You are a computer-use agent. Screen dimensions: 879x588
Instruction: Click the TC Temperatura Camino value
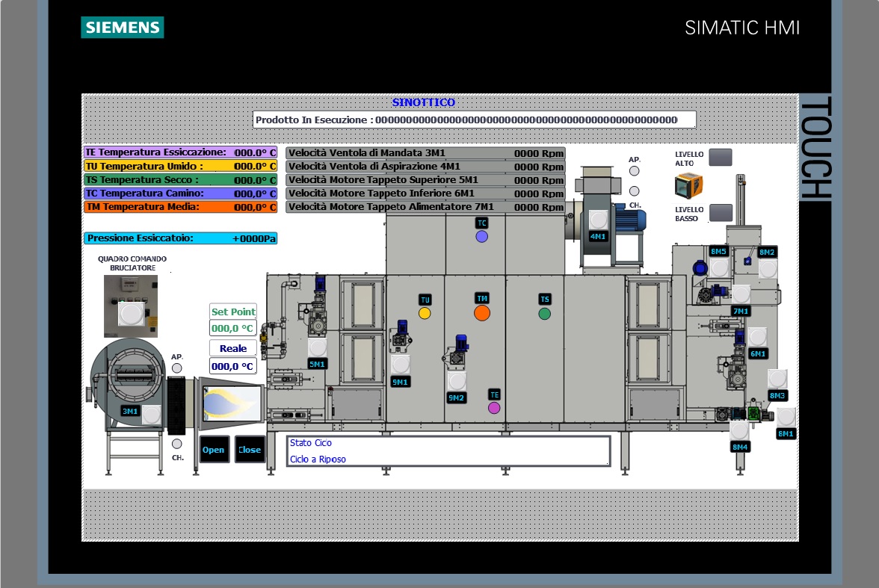click(x=255, y=194)
